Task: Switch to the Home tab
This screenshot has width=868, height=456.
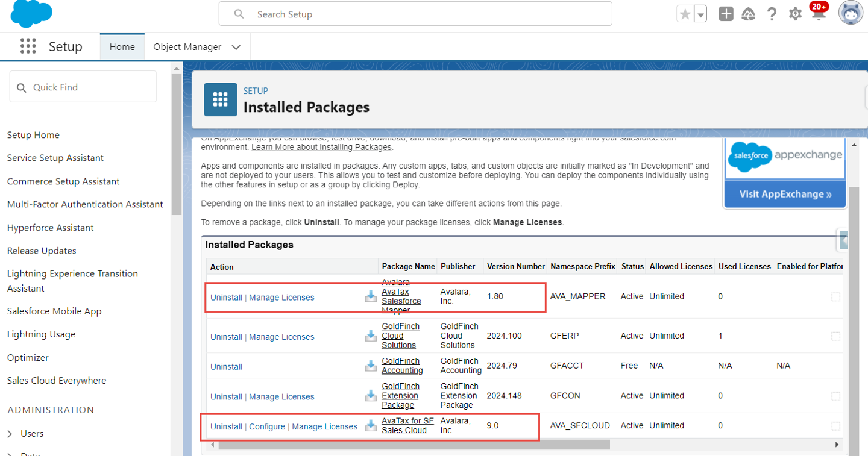Action: [122, 46]
